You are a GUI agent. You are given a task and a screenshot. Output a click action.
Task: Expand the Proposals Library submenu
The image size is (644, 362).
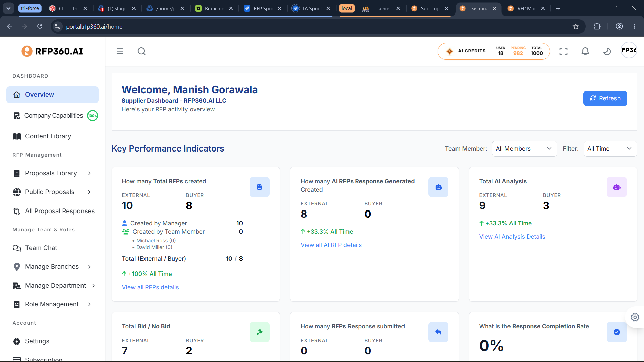89,173
